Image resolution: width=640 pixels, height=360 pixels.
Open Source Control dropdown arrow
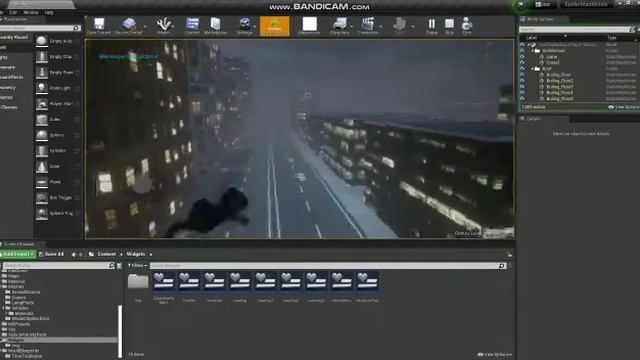(145, 27)
